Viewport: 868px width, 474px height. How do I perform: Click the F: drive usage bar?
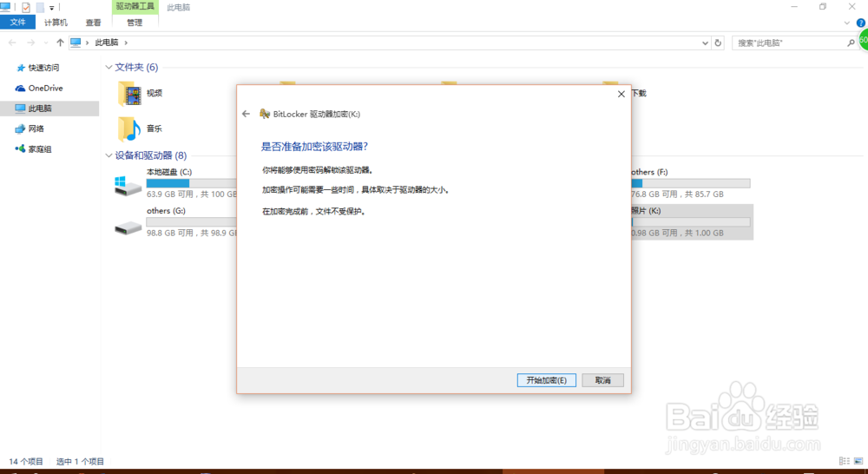pos(691,183)
